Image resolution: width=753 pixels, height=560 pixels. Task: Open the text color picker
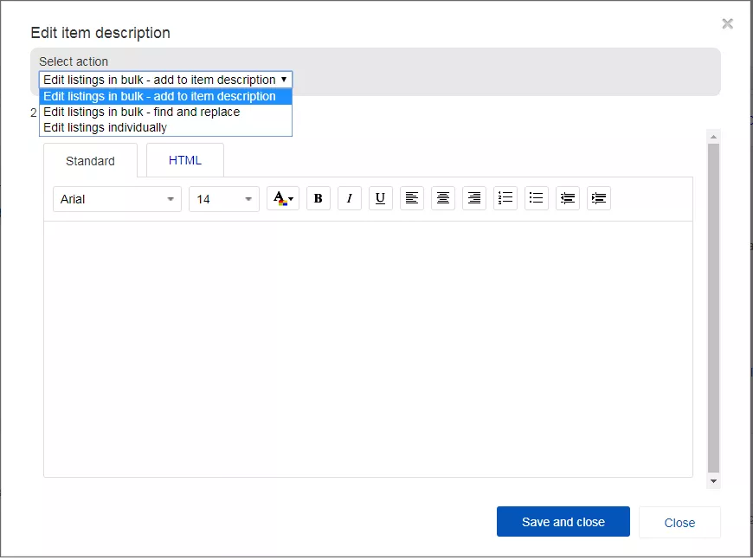pos(282,198)
